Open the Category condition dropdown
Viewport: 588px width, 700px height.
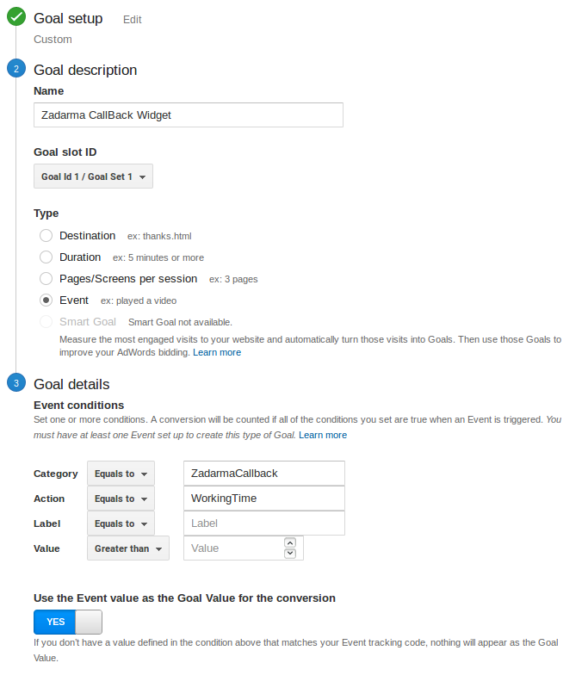pyautogui.click(x=121, y=474)
